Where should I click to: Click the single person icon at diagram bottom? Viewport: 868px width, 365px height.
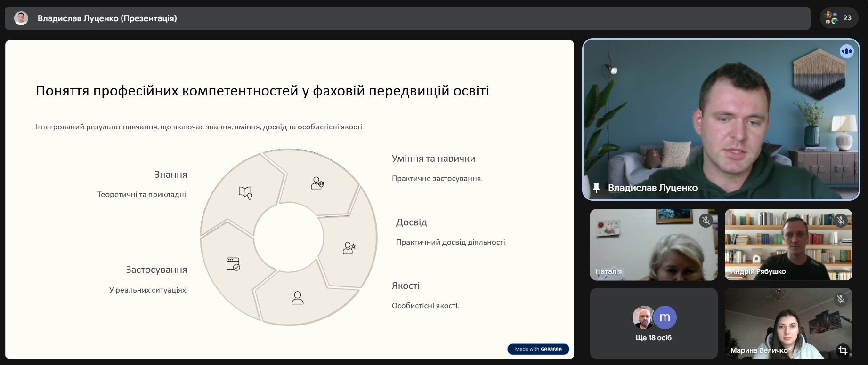click(x=298, y=298)
